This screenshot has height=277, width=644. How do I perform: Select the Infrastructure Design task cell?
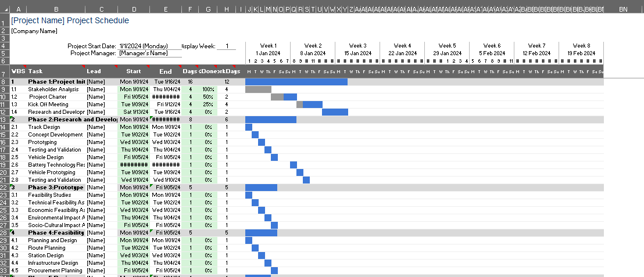point(56,263)
